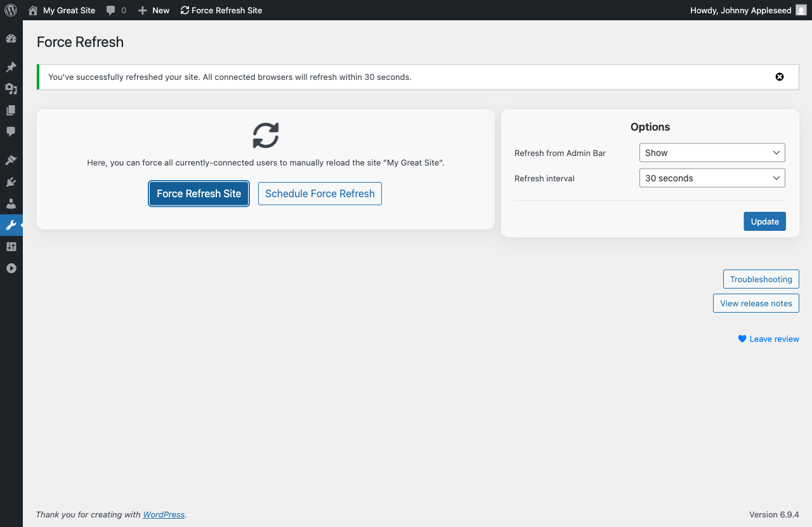Open Pages in the sidebar
Viewport: 812px width, 527px height.
[11, 110]
